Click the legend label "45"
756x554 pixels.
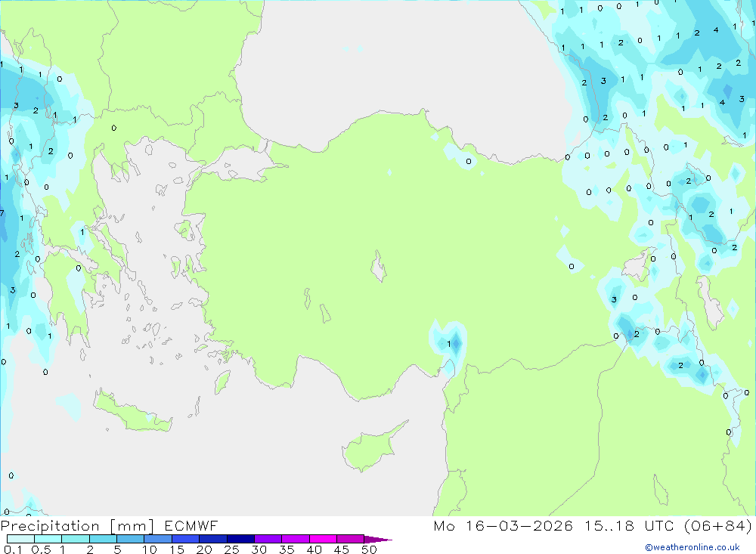(342, 549)
